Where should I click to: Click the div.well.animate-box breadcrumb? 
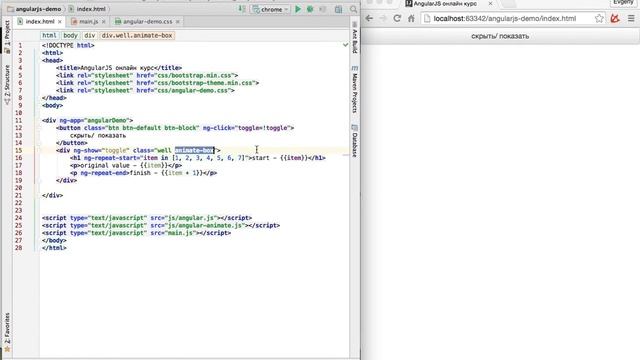(137, 36)
